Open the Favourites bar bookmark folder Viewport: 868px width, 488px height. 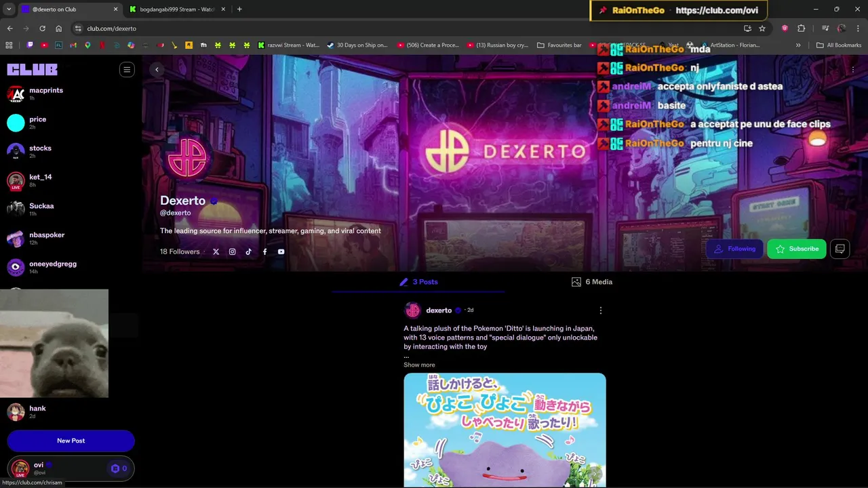559,45
